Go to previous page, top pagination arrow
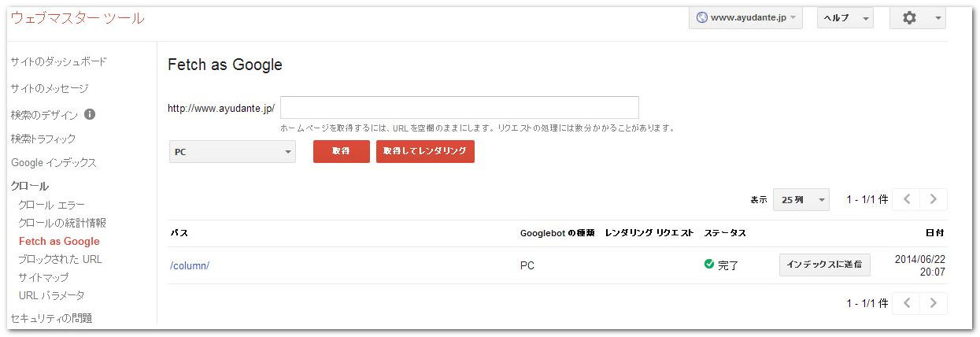This screenshot has height=337, width=980. [x=907, y=199]
